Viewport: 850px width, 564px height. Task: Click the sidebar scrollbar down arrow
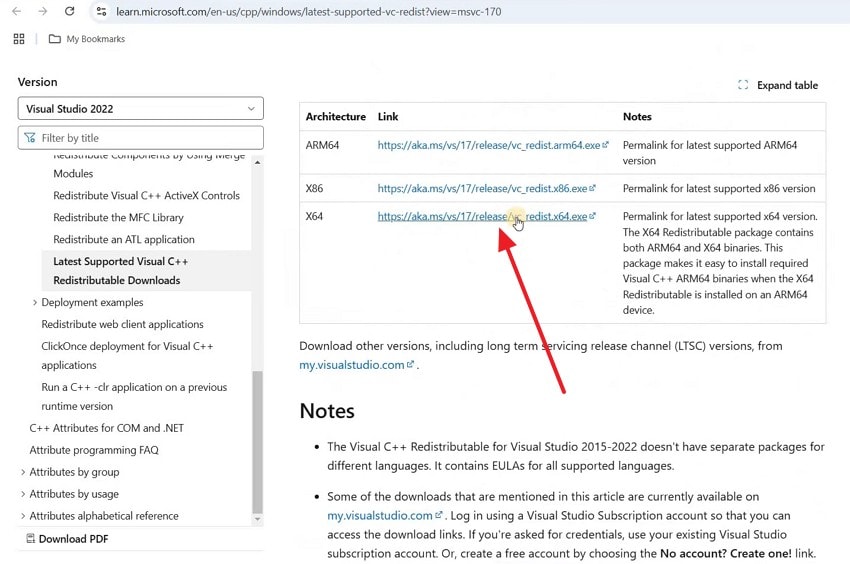point(257,519)
